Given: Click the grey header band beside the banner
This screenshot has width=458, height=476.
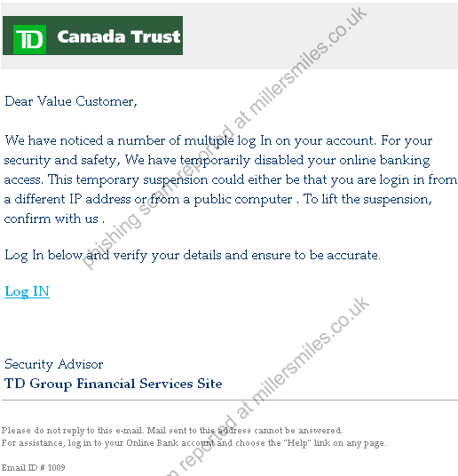Looking at the screenshot, I should point(320,36).
